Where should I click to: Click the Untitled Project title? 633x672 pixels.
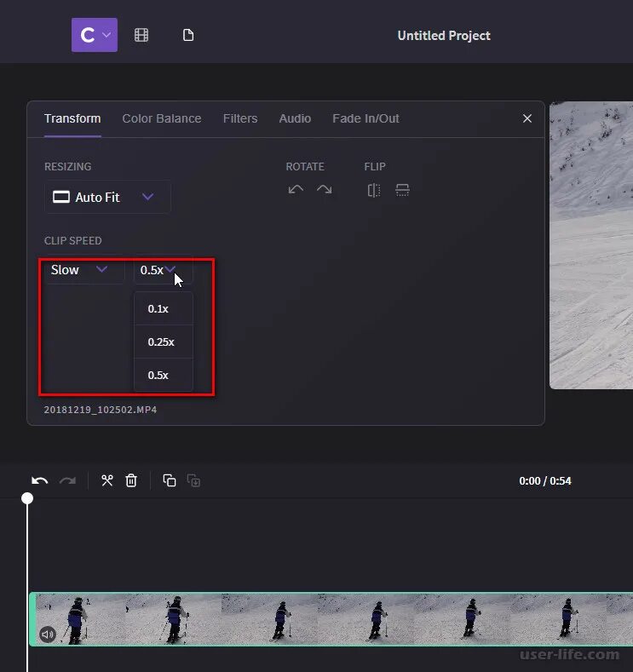click(444, 36)
